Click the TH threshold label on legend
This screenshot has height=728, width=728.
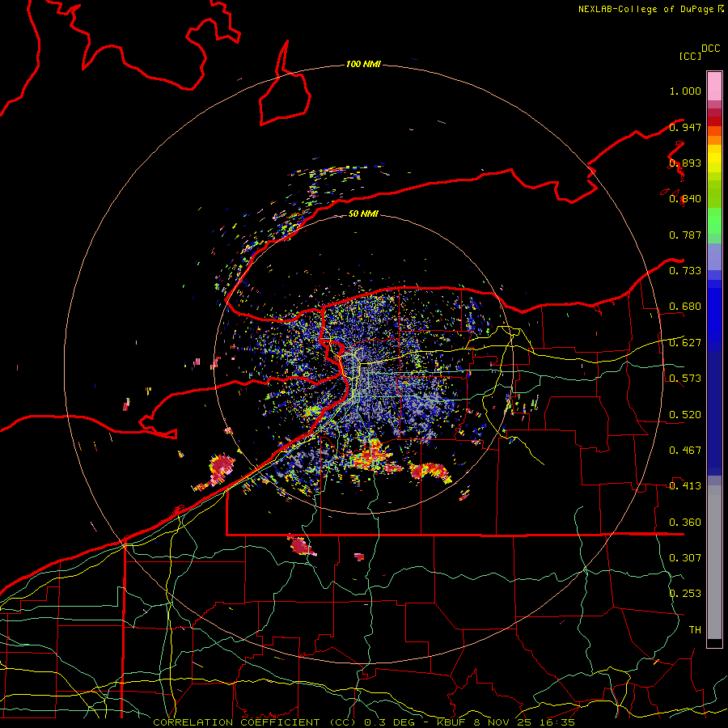(x=695, y=629)
